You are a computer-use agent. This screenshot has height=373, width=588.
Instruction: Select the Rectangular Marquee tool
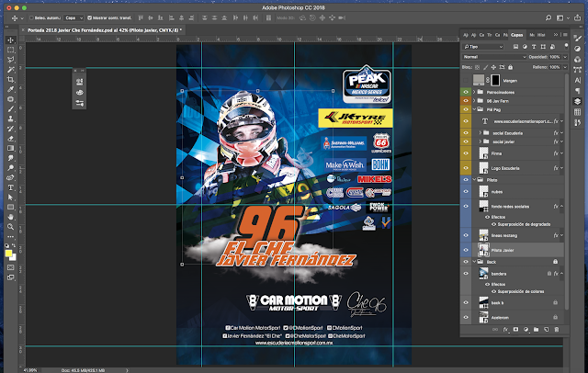[8, 51]
